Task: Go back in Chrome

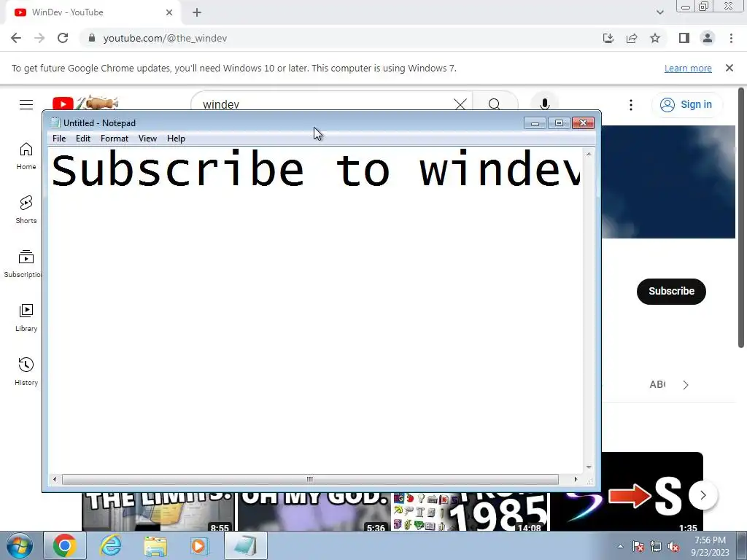Action: [x=16, y=38]
